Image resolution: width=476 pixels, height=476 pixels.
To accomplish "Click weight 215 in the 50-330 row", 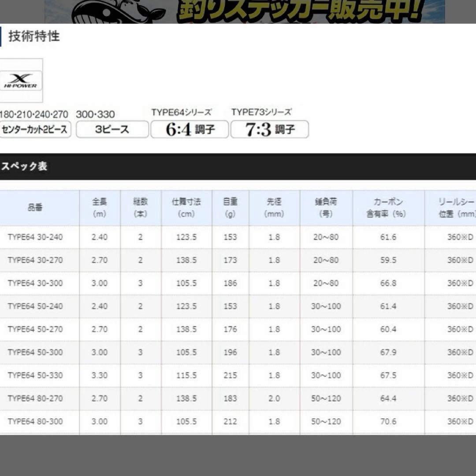I will pos(230,376).
